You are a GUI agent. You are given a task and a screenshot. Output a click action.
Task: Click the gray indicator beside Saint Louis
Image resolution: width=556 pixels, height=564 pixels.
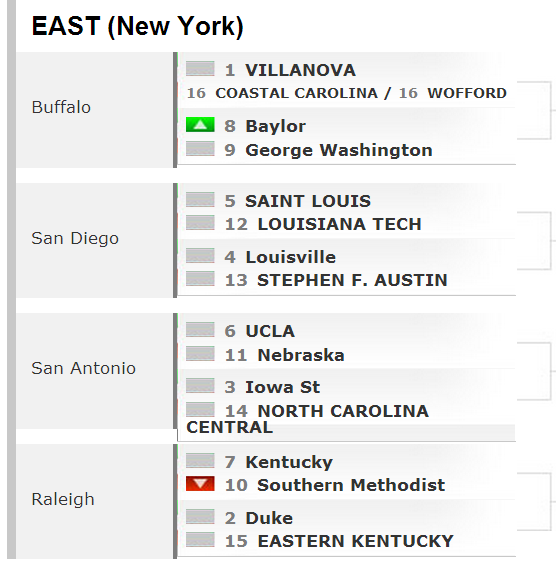point(200,200)
